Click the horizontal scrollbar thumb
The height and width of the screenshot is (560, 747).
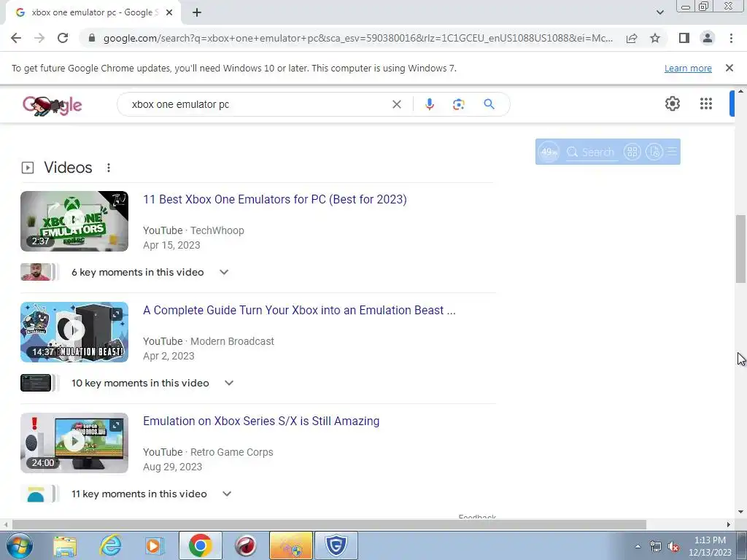(329, 524)
